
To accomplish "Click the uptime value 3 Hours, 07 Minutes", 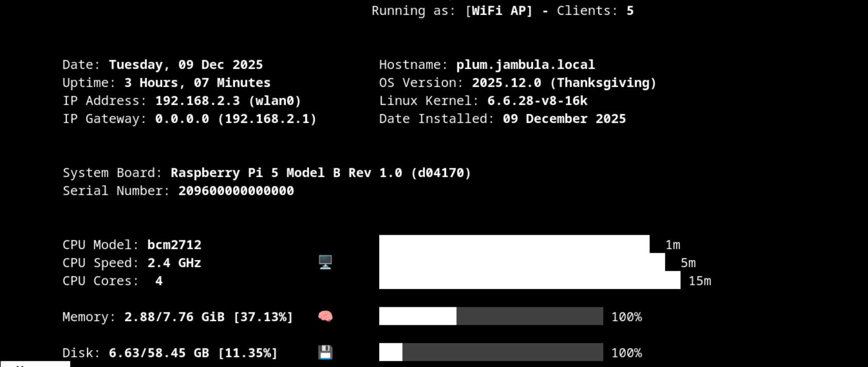I will pos(197,83).
